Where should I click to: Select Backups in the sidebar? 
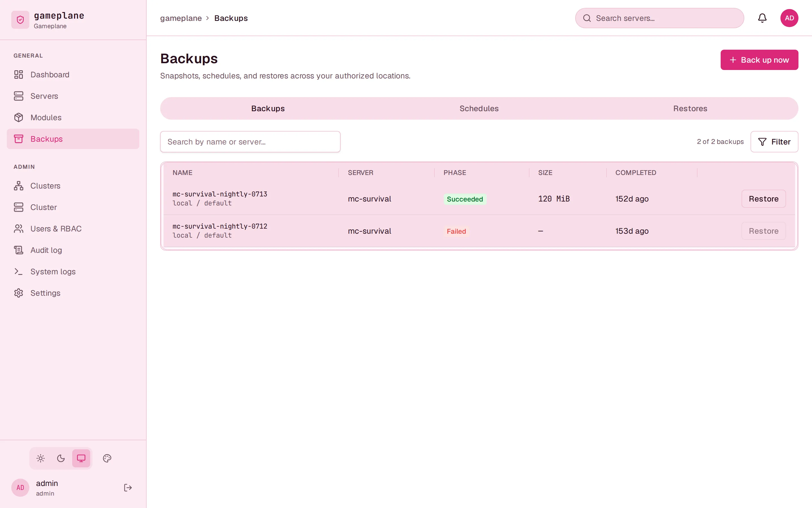73,139
